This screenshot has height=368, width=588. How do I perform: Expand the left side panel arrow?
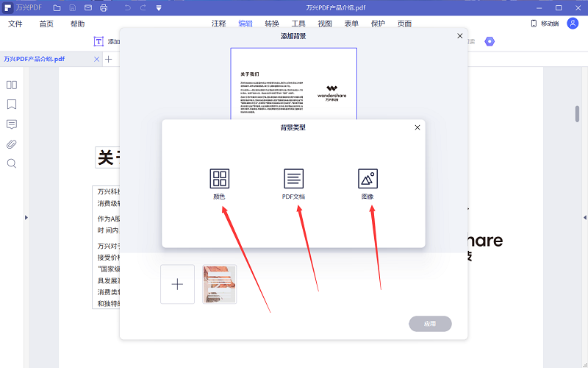[26, 217]
